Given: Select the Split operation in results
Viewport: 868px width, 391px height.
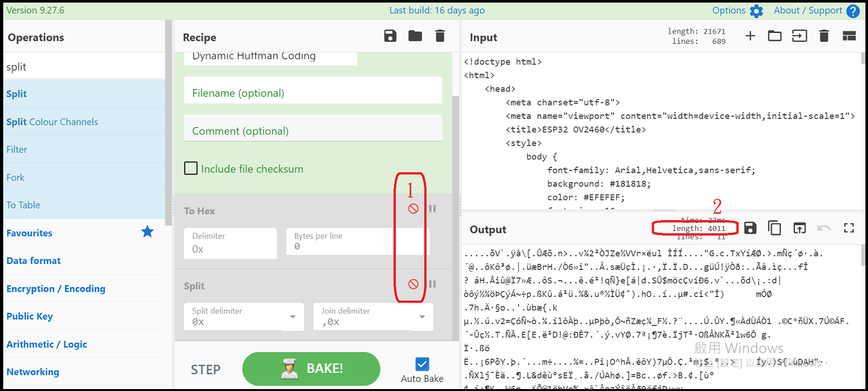Looking at the screenshot, I should coord(84,94).
